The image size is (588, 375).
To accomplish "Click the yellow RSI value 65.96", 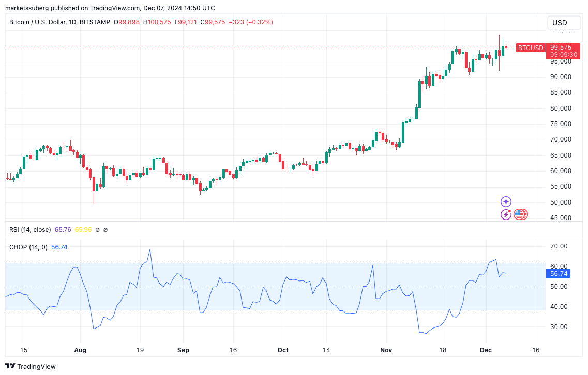I will (x=83, y=230).
